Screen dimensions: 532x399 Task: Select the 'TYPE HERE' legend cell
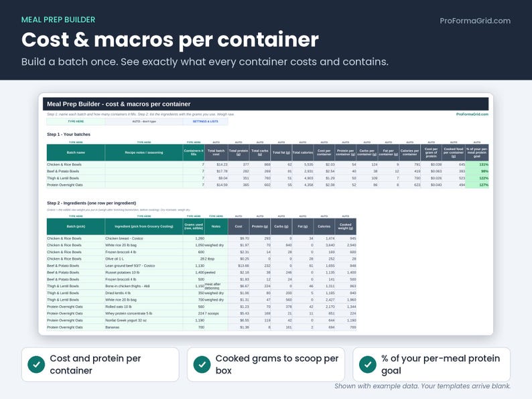pyautogui.click(x=76, y=121)
